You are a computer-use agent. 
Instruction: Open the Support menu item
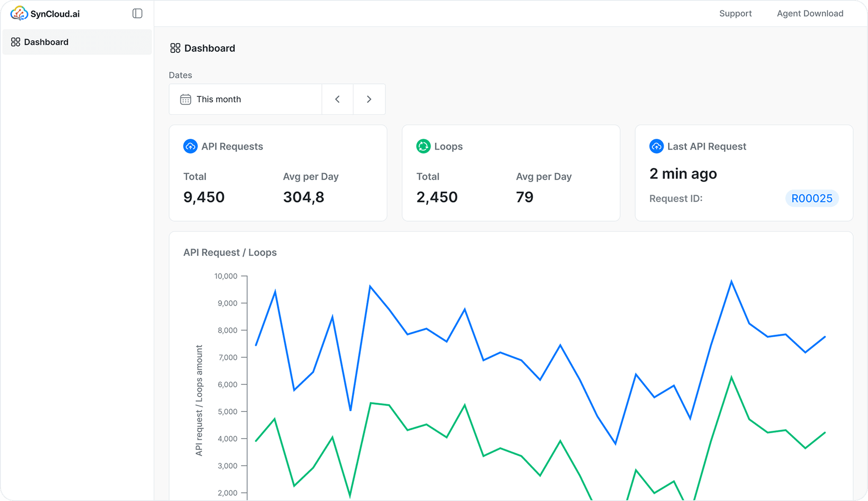point(735,13)
